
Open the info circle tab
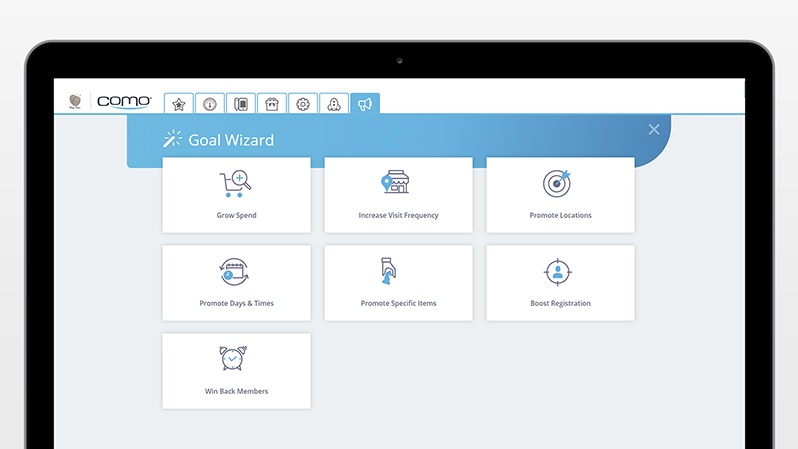click(x=209, y=103)
